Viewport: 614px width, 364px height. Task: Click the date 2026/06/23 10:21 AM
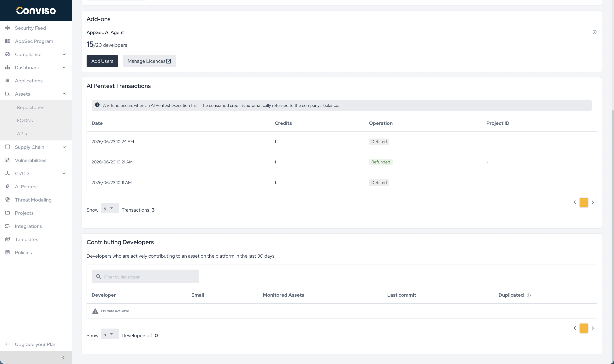(x=112, y=162)
